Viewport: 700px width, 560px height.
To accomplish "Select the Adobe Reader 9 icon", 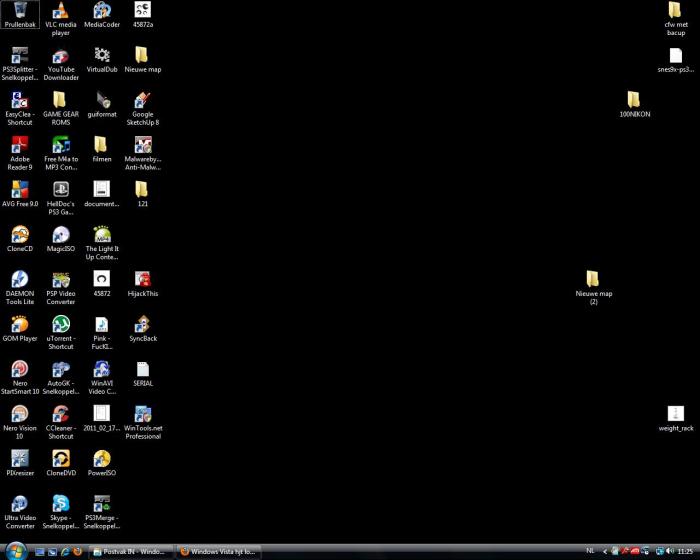I will (x=19, y=145).
